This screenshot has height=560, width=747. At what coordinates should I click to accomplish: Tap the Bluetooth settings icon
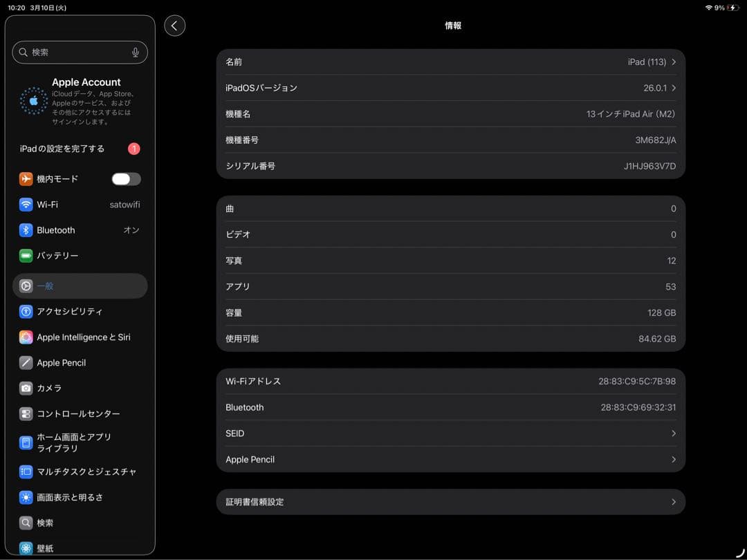26,230
